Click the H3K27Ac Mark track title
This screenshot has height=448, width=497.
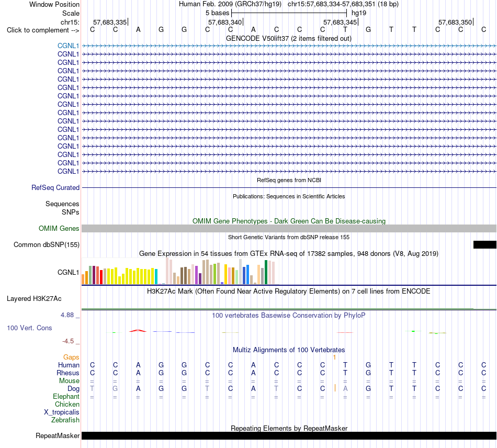click(x=289, y=292)
